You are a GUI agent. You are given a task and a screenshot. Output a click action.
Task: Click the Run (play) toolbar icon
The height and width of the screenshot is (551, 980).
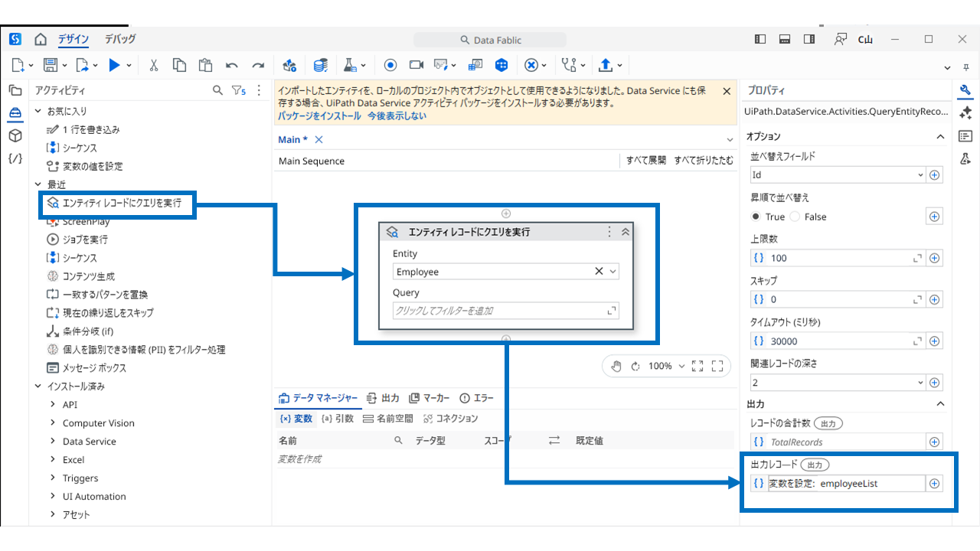tap(114, 65)
